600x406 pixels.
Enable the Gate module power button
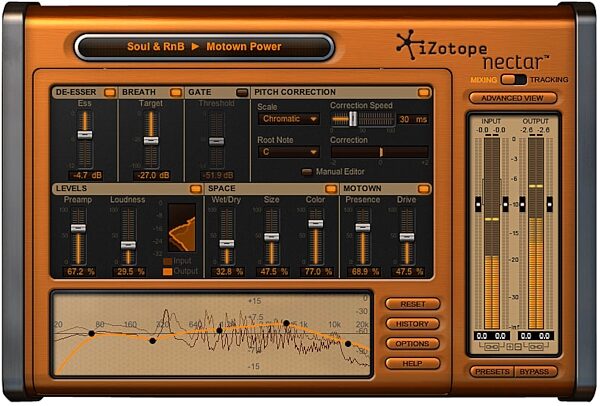pos(242,93)
